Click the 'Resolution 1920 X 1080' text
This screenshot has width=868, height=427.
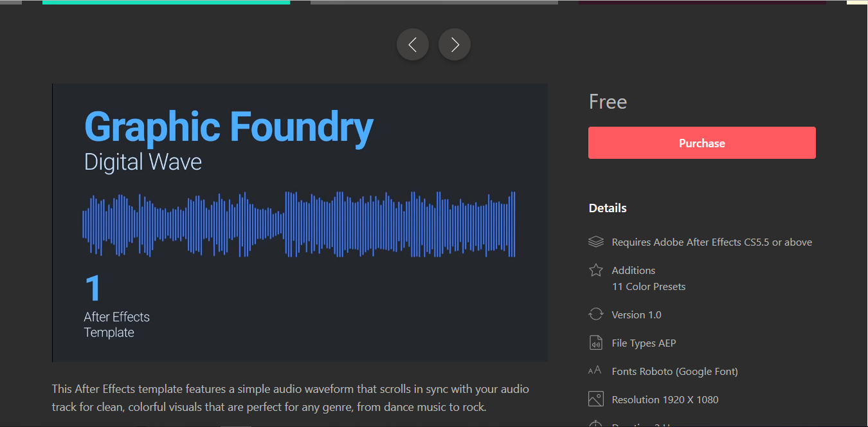(x=665, y=400)
